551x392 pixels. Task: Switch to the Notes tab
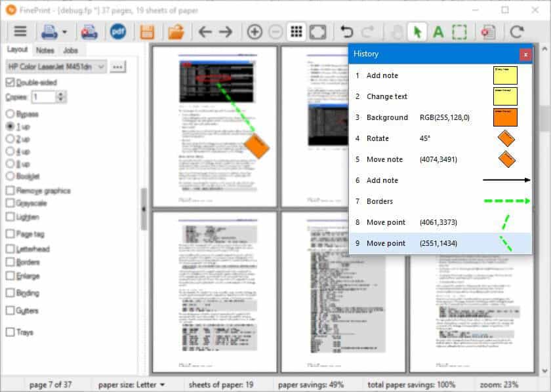tap(45, 50)
